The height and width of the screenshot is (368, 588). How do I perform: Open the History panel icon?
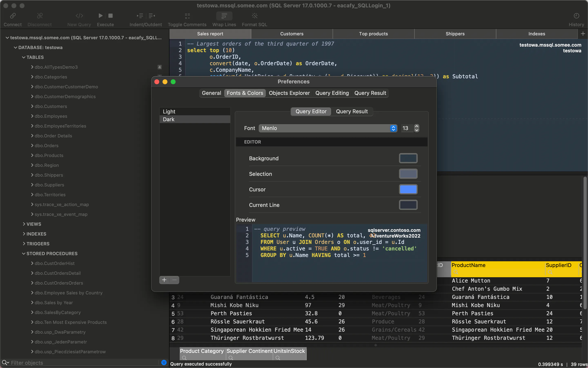pyautogui.click(x=576, y=16)
